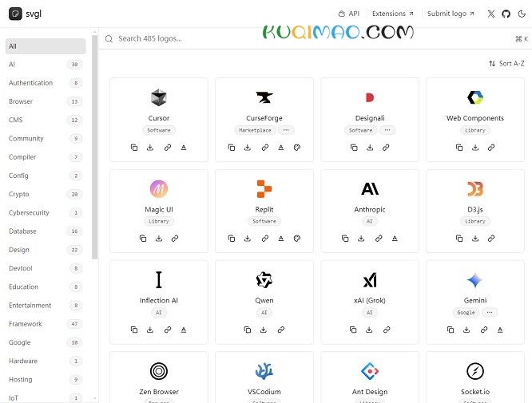Open the Devtool category
532x403 pixels.
coord(46,268)
